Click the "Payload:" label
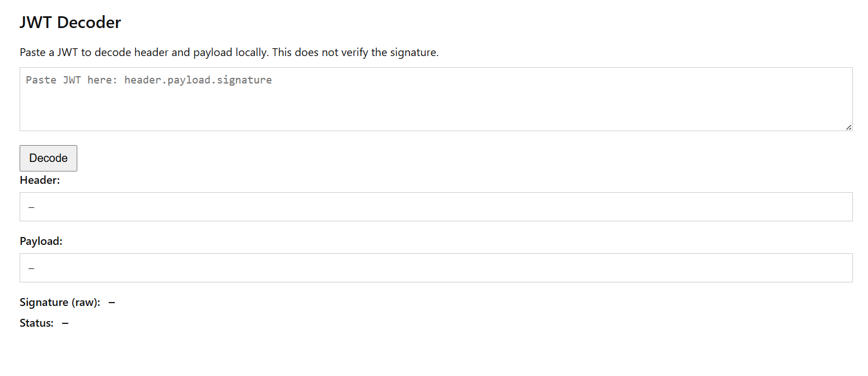Viewport: 868px width, 376px height. point(41,241)
